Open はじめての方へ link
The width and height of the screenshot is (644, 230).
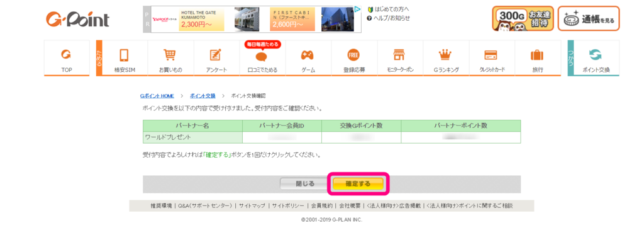(x=388, y=9)
